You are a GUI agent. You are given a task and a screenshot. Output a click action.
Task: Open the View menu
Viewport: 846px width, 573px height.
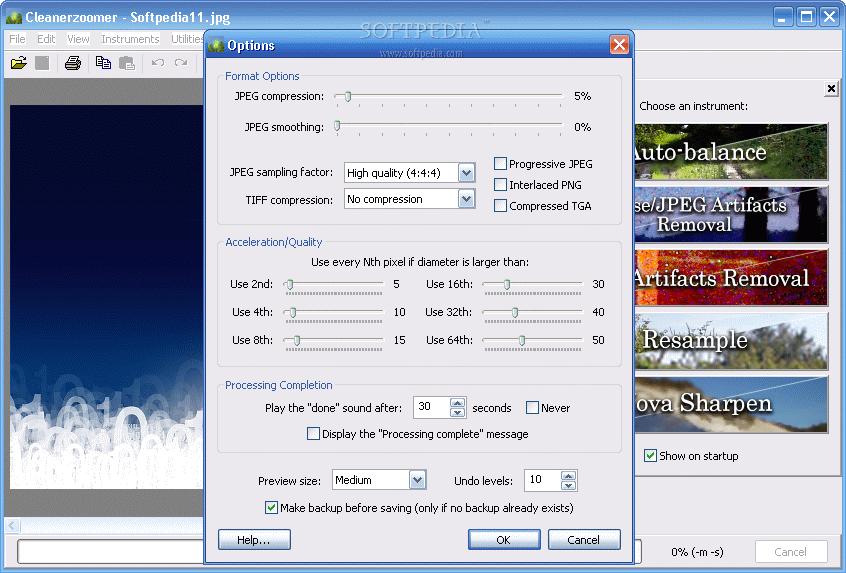(78, 39)
